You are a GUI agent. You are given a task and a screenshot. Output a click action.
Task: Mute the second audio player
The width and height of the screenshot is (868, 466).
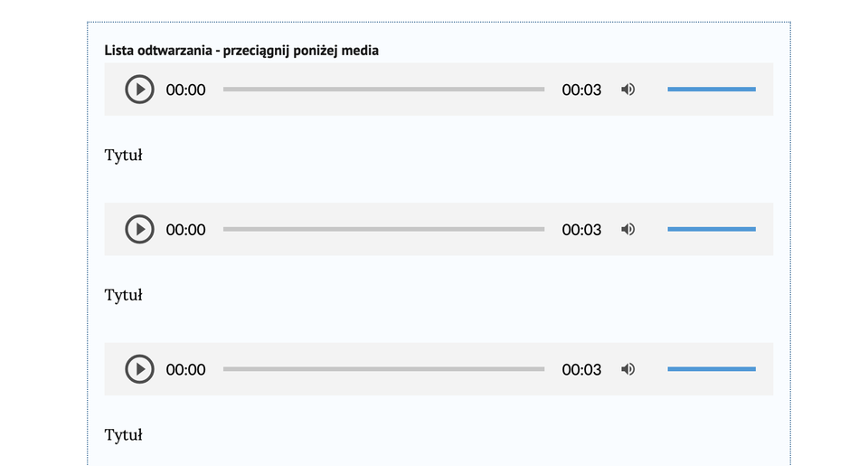click(628, 230)
